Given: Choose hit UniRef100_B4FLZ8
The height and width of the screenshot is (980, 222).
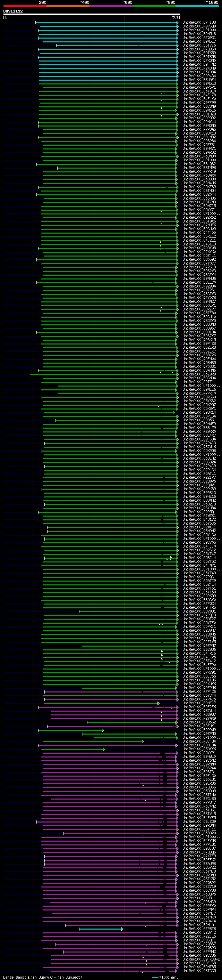Looking at the screenshot, I should [199, 95].
